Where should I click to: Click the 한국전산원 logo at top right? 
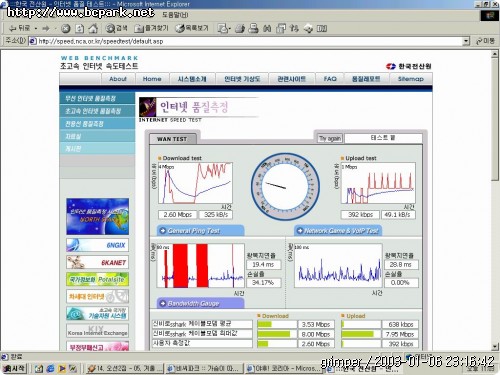pyautogui.click(x=409, y=66)
